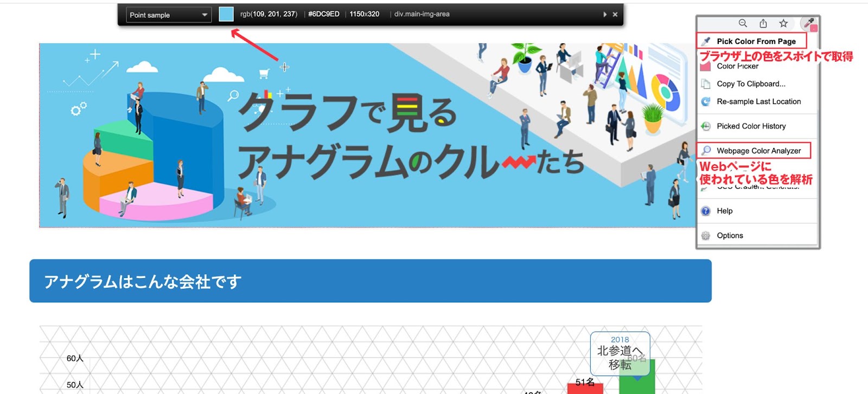868x394 pixels.
Task: Click the #6DC9ED hex value
Action: [323, 14]
